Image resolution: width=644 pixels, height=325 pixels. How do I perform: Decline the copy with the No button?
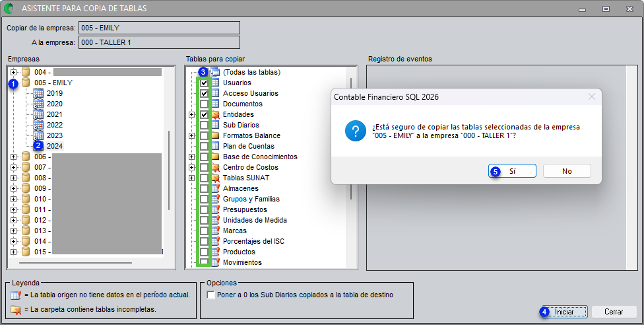pyautogui.click(x=567, y=171)
